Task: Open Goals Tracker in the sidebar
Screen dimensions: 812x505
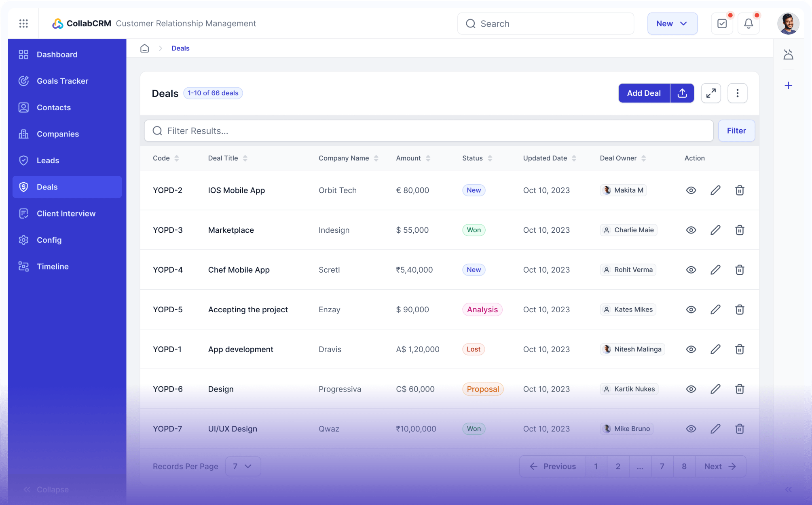Action: (x=62, y=81)
